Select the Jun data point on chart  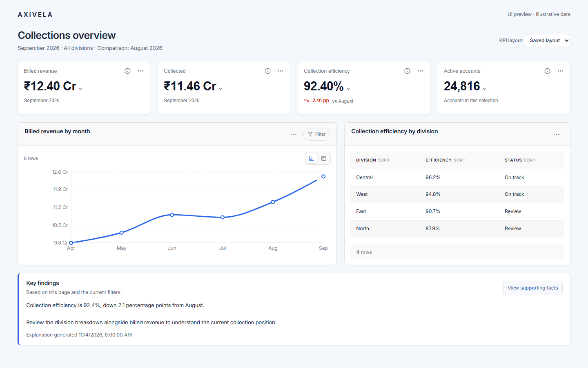(172, 215)
